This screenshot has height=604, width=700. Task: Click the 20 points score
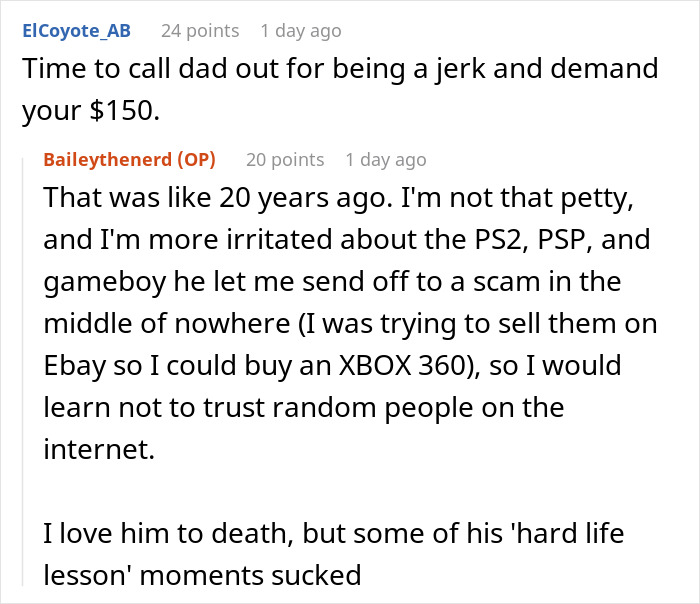[285, 159]
